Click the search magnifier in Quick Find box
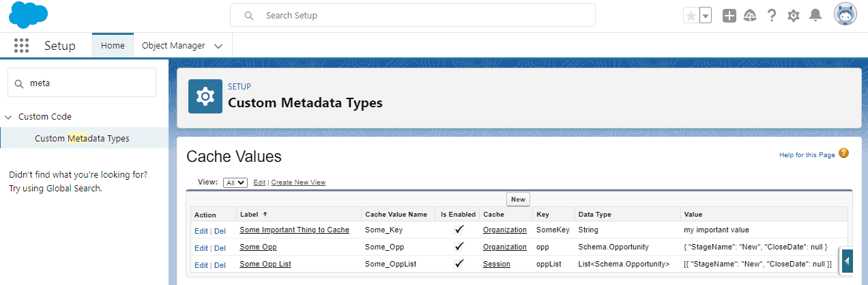868x285 pixels. 18,83
